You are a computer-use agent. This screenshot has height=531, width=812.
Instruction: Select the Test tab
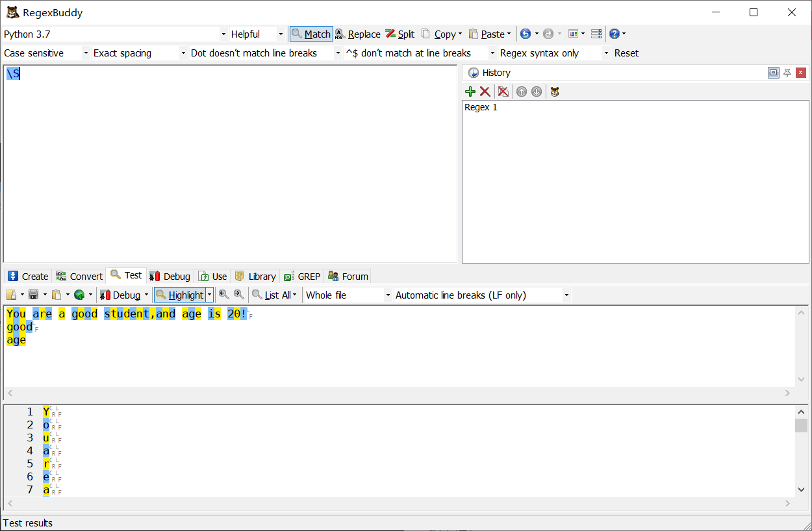(126, 275)
